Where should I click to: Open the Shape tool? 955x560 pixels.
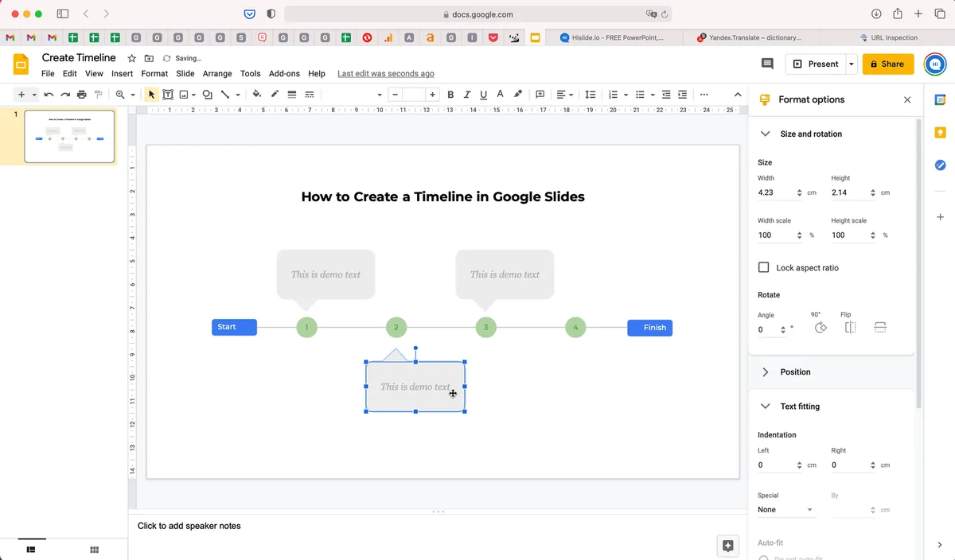coord(208,95)
